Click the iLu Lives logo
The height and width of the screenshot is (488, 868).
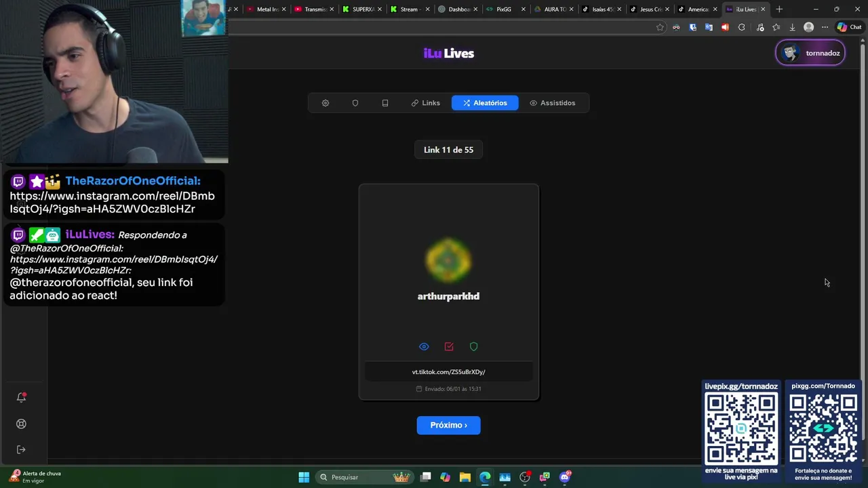click(449, 53)
